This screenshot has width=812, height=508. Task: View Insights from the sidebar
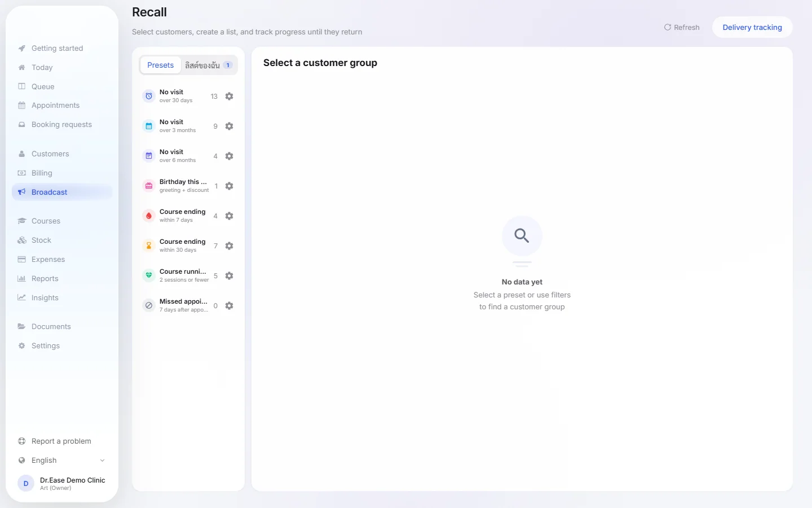coord(62,298)
